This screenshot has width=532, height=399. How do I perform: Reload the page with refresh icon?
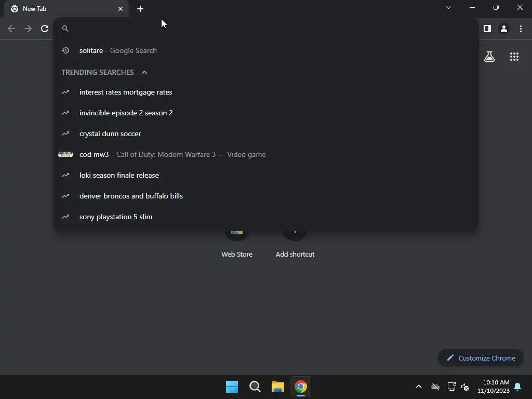[x=45, y=29]
